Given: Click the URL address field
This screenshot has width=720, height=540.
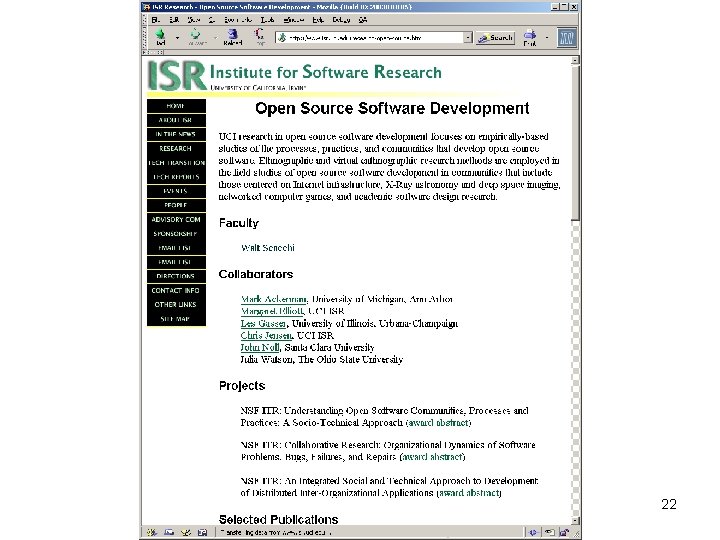Looking at the screenshot, I should click(x=369, y=38).
